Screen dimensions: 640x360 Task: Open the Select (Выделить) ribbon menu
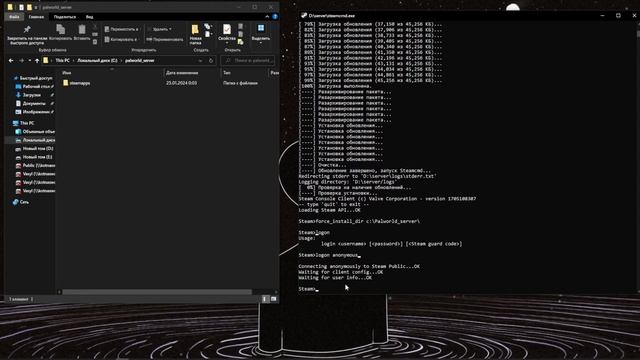[260, 33]
